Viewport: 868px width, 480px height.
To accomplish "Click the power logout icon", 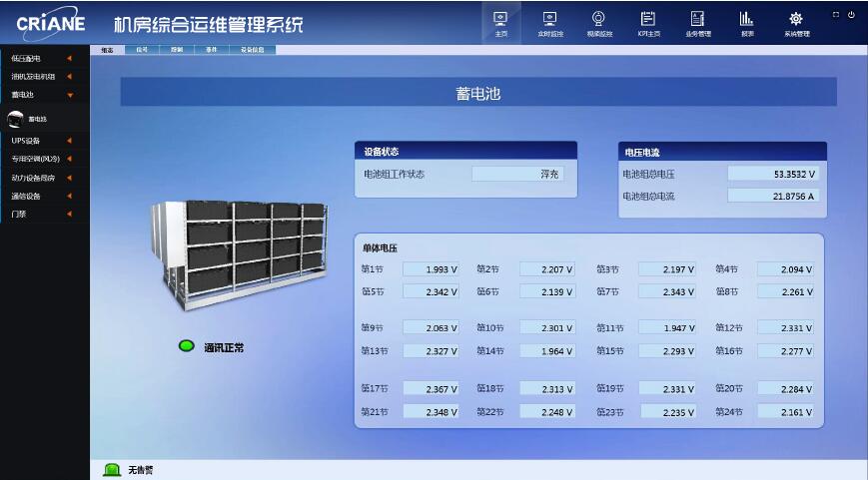I will point(852,15).
